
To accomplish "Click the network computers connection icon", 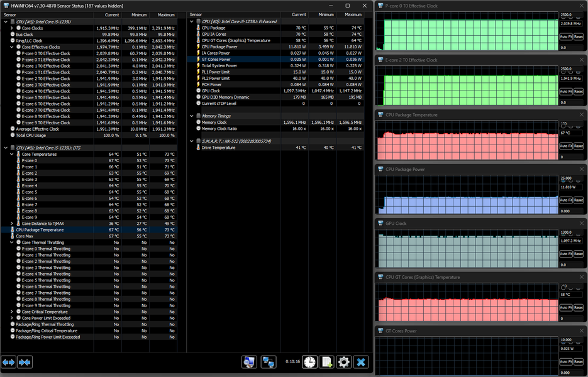I will point(269,362).
